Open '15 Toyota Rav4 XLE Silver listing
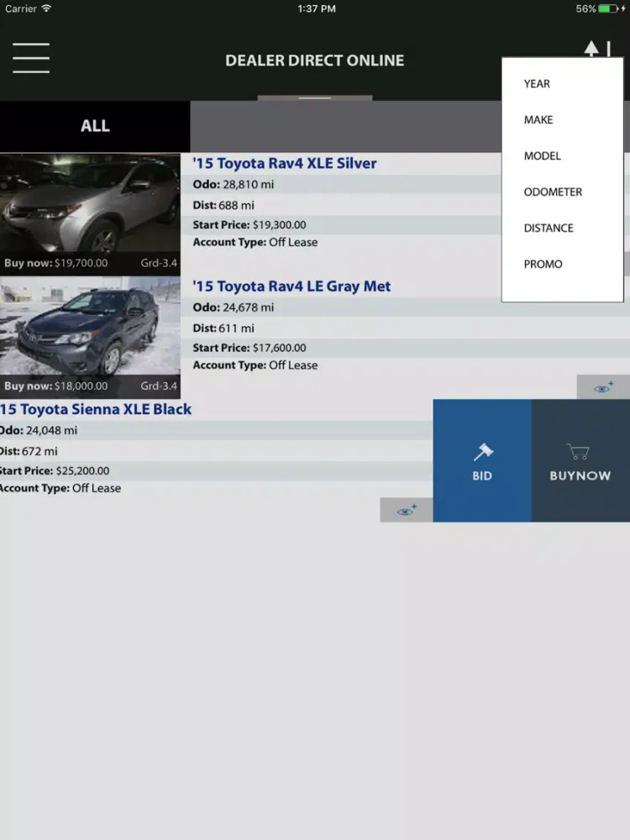The image size is (630, 840). [285, 163]
